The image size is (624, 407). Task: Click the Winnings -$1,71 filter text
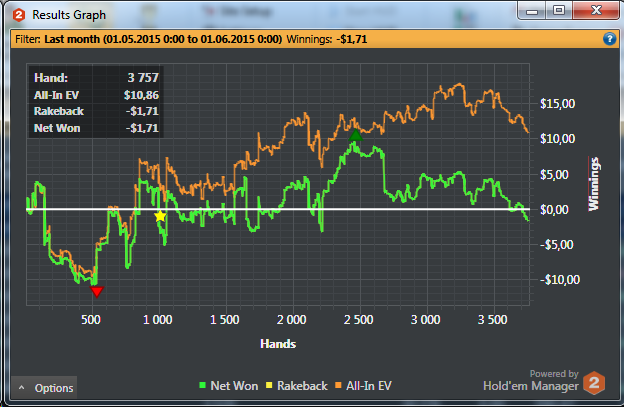[327, 39]
